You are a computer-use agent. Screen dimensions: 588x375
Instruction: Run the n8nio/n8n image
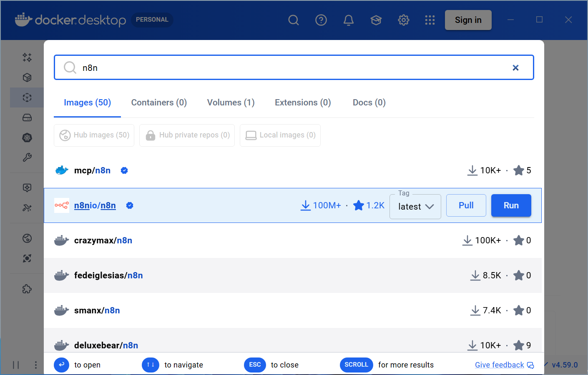pos(511,205)
